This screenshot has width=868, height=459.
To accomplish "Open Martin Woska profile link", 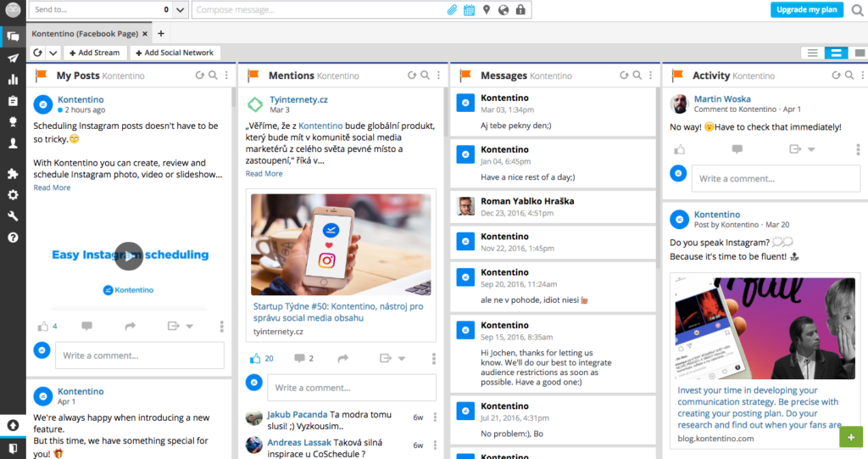I will [722, 98].
